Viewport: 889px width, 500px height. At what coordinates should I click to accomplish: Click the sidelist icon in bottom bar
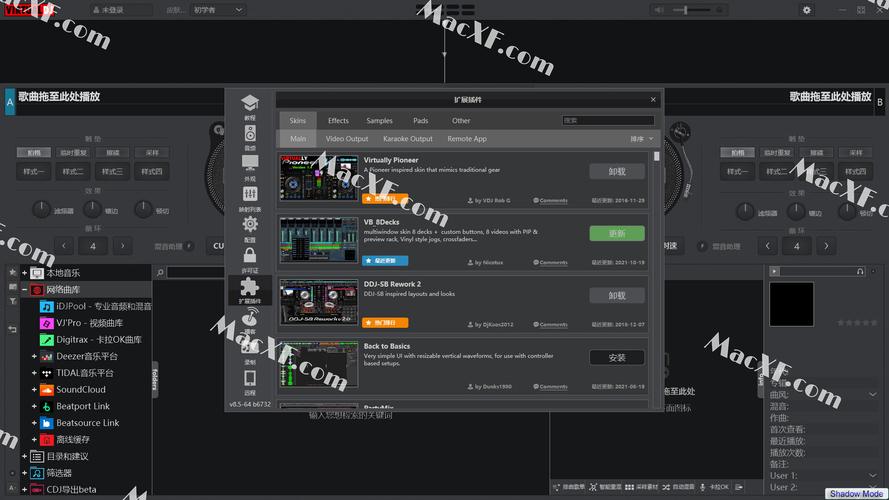(x=556, y=487)
